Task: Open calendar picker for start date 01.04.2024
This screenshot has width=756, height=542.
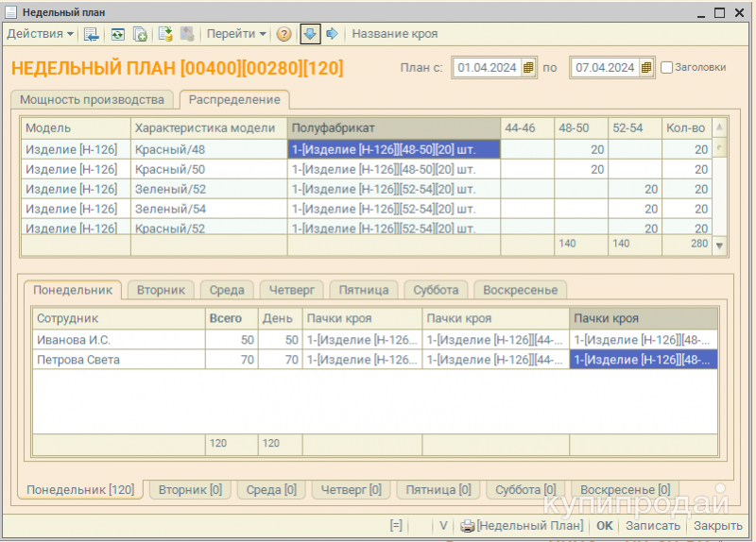Action: [x=529, y=68]
